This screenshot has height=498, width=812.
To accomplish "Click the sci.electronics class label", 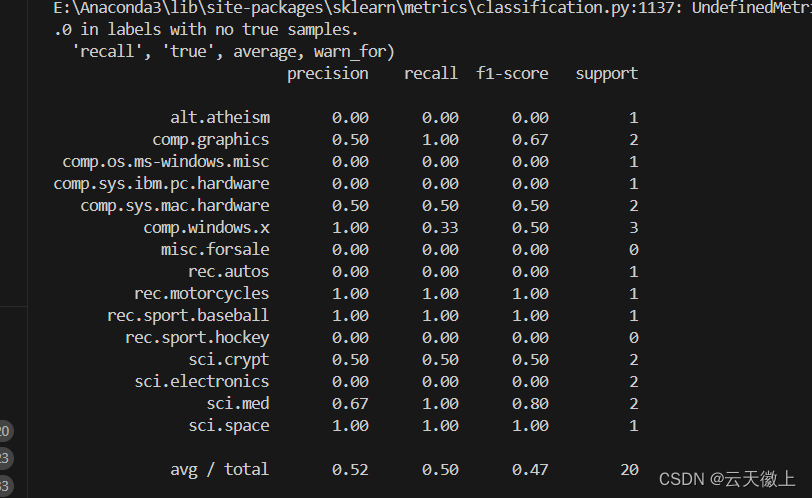I will pos(202,382).
